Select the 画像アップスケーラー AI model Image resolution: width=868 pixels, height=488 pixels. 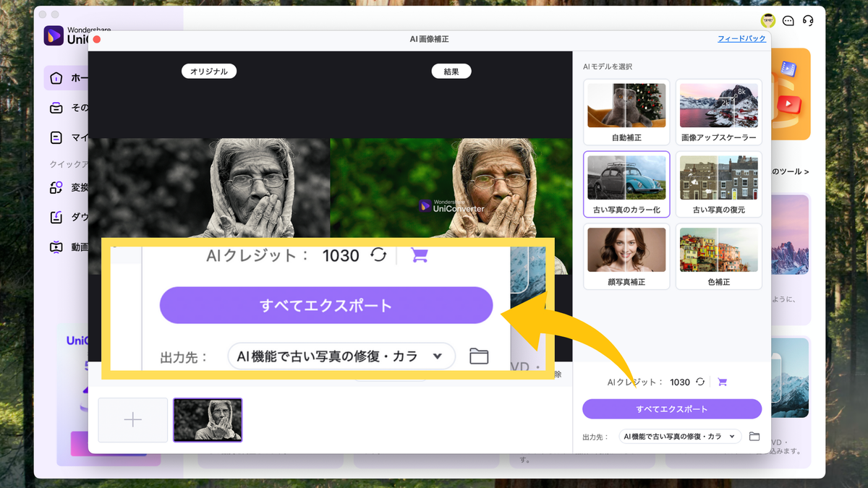(x=719, y=112)
